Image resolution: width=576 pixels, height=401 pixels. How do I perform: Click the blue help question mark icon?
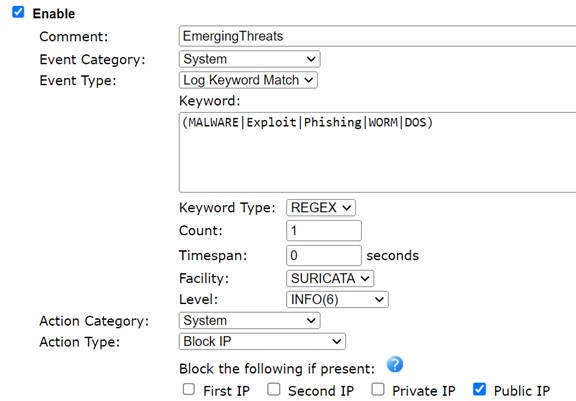(395, 364)
